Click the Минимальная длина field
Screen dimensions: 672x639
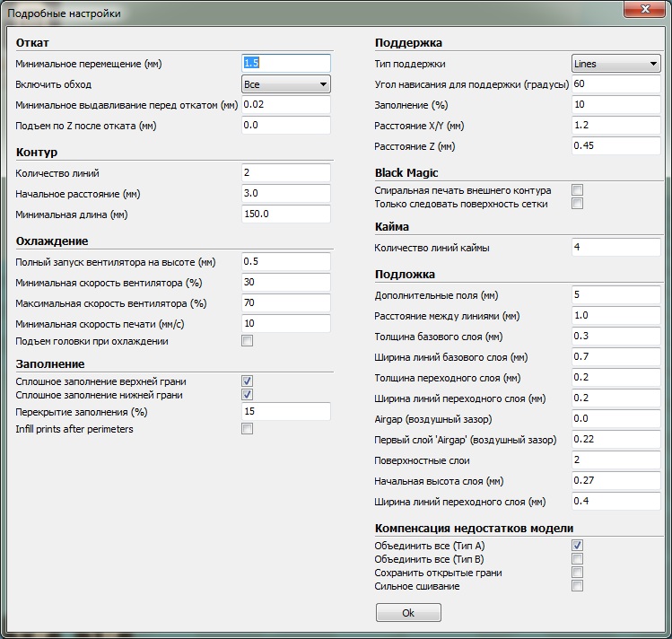coord(286,214)
